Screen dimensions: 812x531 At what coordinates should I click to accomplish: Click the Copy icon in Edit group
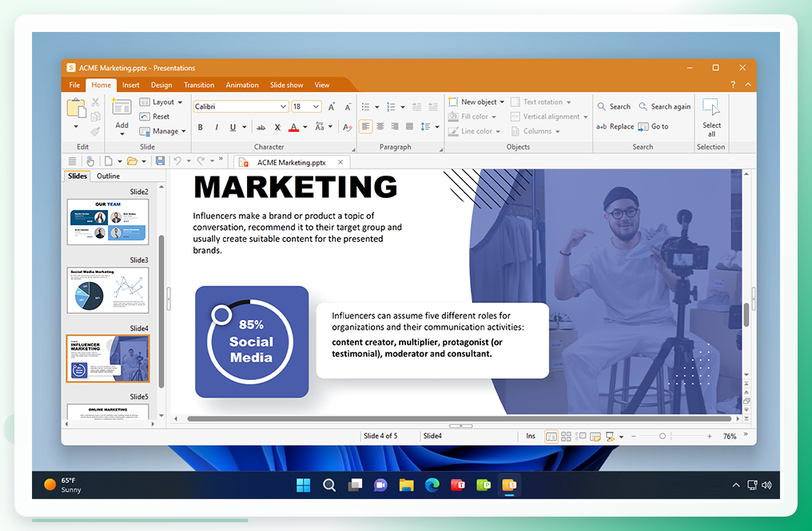coord(95,117)
